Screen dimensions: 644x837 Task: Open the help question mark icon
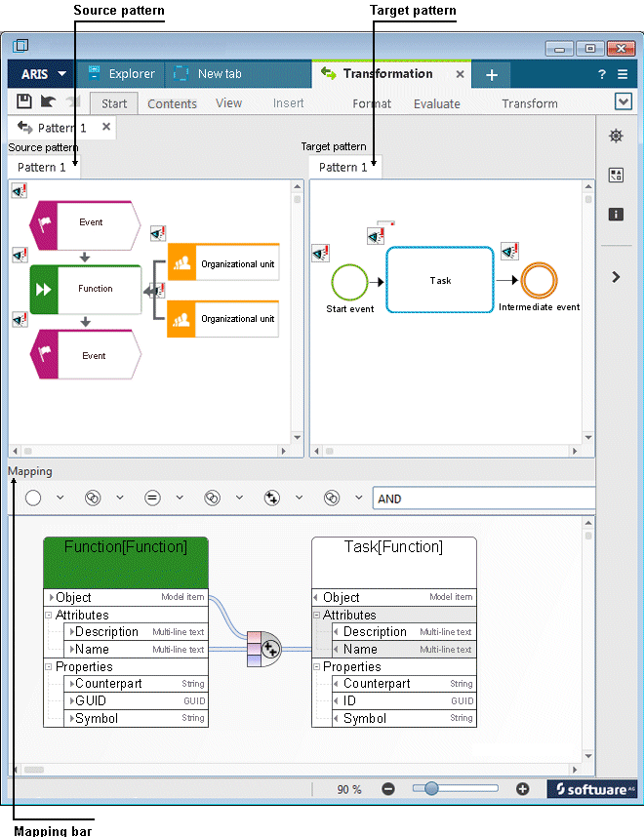click(602, 74)
